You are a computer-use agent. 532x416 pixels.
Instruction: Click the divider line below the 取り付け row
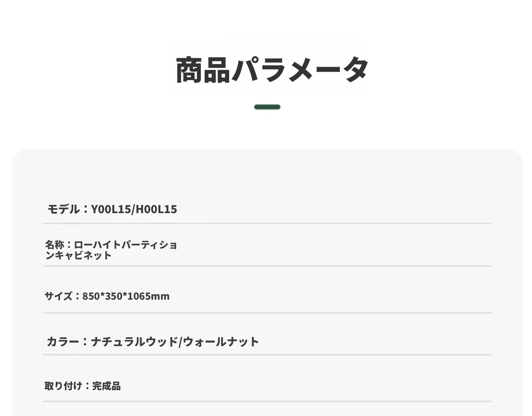click(267, 401)
